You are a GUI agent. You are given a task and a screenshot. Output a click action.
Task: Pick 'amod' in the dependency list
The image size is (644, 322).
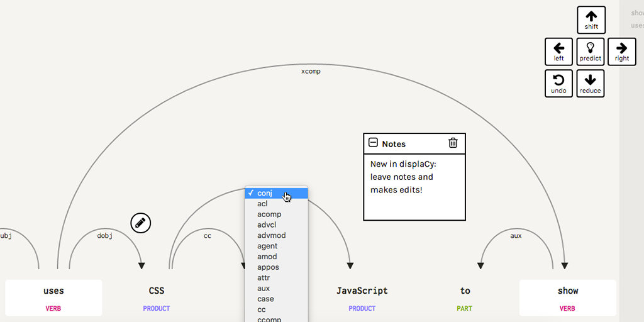click(267, 257)
